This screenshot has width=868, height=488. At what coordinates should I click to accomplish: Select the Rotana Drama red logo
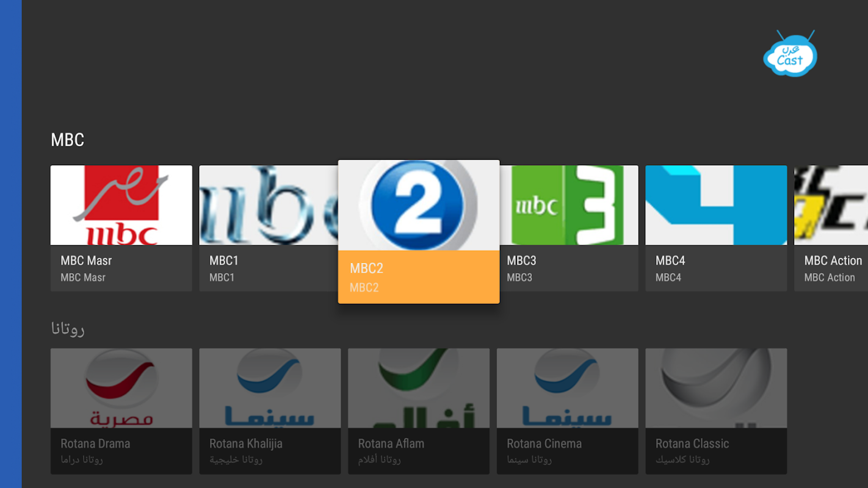point(121,388)
